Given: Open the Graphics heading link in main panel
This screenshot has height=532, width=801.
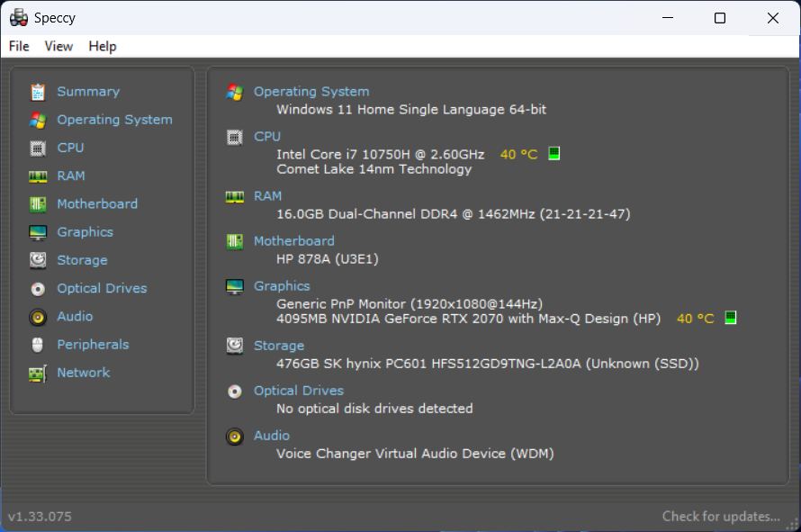Looking at the screenshot, I should coord(282,285).
